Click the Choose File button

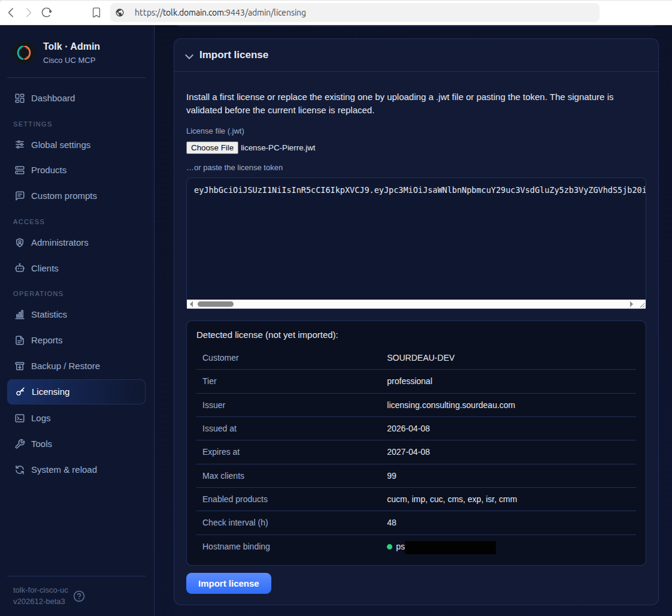(212, 148)
